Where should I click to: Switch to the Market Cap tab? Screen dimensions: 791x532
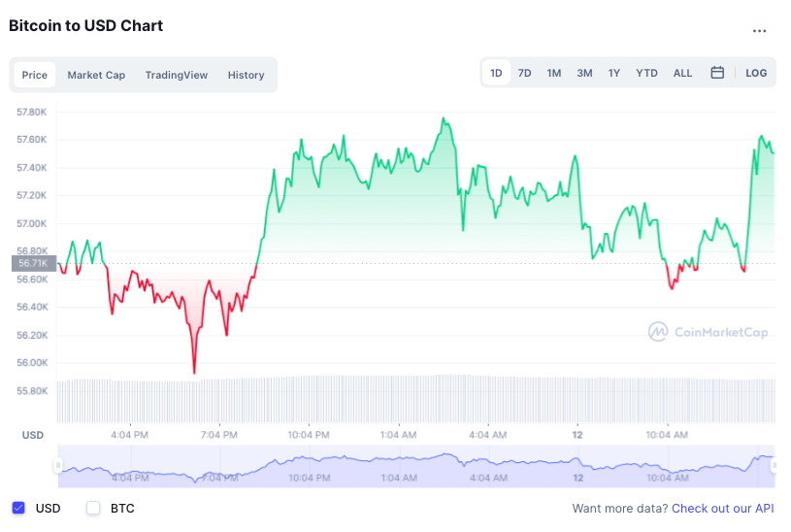96,75
